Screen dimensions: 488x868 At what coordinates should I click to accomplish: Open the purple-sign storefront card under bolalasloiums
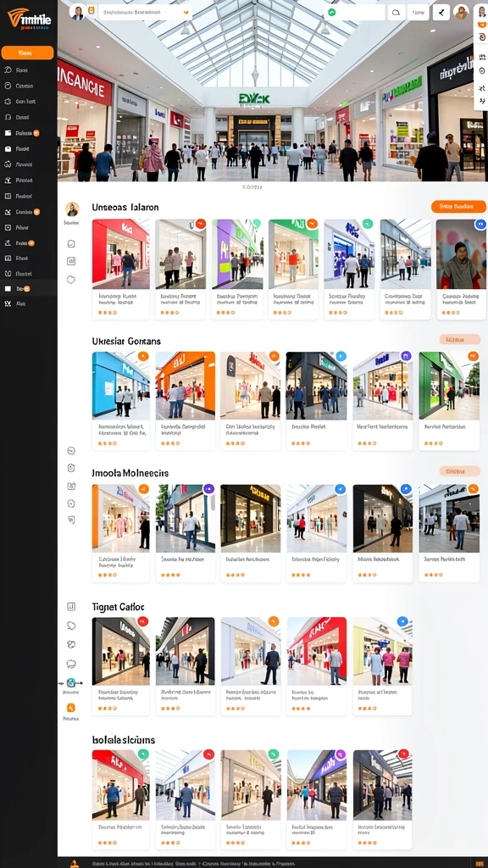pyautogui.click(x=317, y=799)
